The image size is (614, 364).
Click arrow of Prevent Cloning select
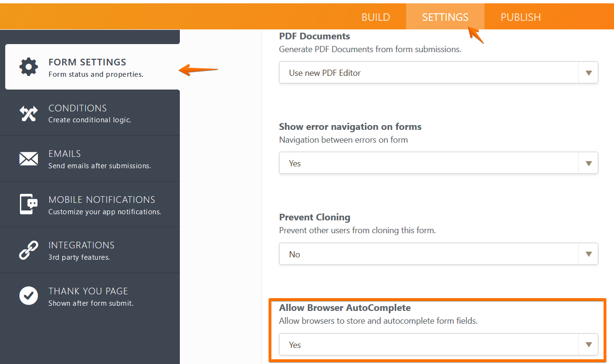[x=589, y=255]
